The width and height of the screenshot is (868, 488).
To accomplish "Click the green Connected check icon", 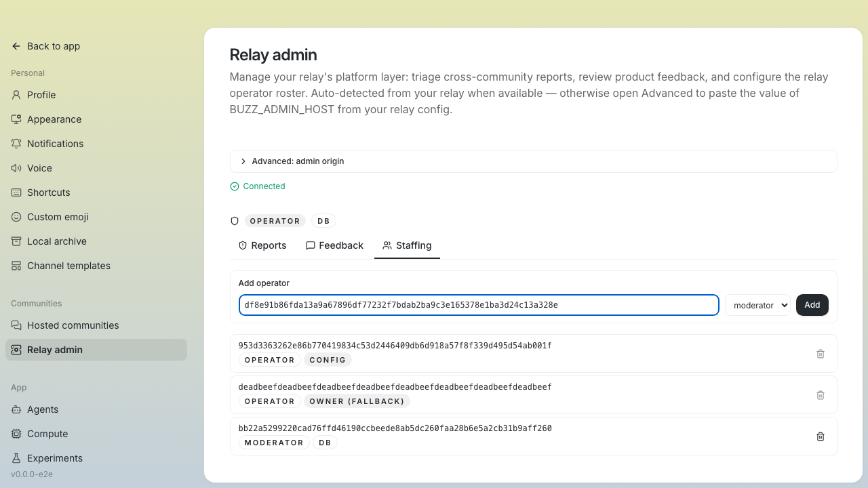I will (235, 186).
